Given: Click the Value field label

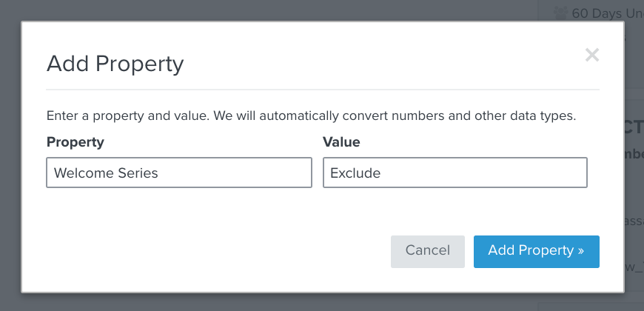Looking at the screenshot, I should click(x=341, y=142).
